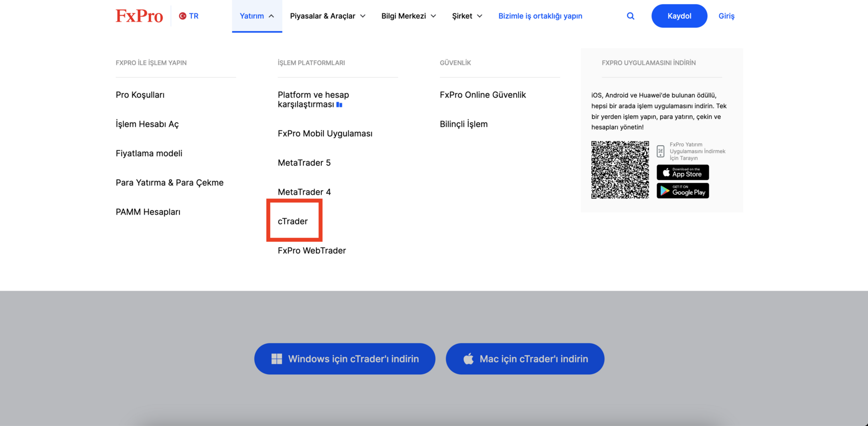Collapse the Yatırım menu chevron

tap(271, 16)
